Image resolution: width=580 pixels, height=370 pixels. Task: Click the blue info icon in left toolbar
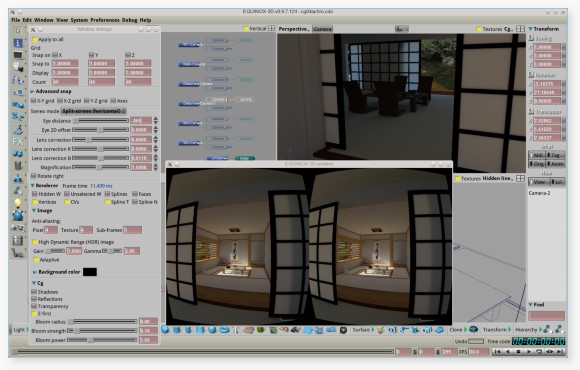(x=18, y=43)
